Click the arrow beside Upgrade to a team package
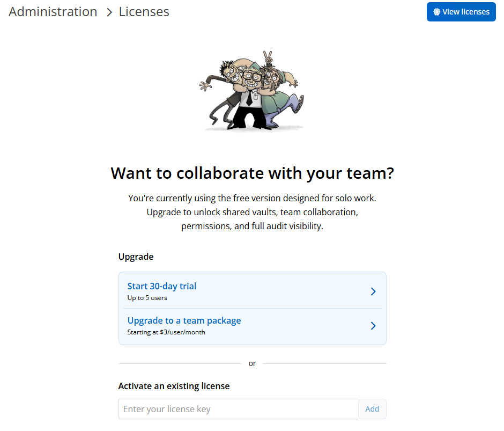504x431 pixels. (373, 326)
